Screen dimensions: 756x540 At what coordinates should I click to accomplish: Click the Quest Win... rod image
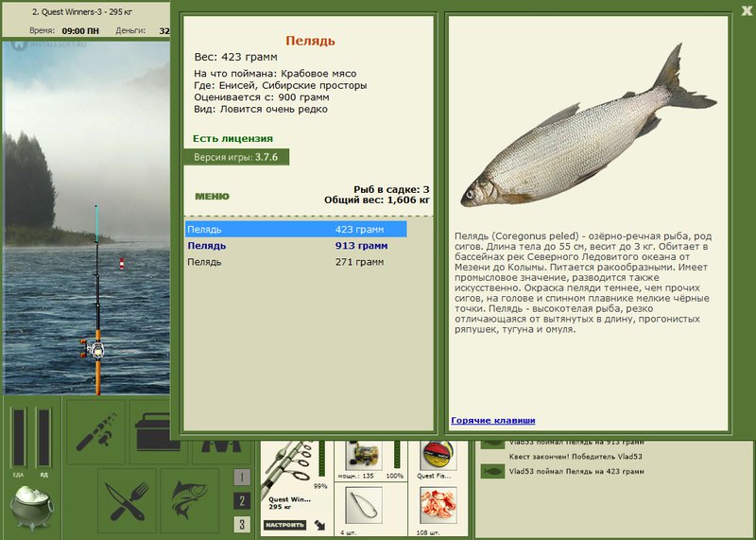(x=288, y=466)
